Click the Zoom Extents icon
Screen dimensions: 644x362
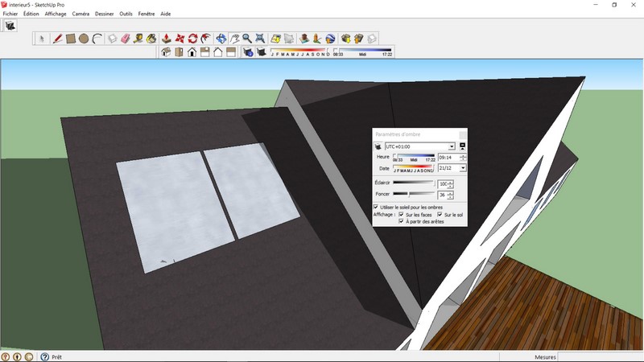click(x=260, y=39)
